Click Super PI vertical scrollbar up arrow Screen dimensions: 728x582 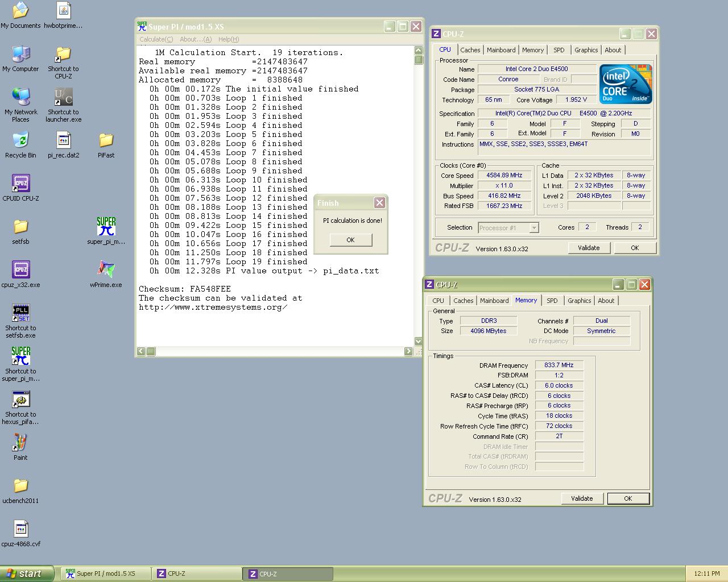[419, 51]
